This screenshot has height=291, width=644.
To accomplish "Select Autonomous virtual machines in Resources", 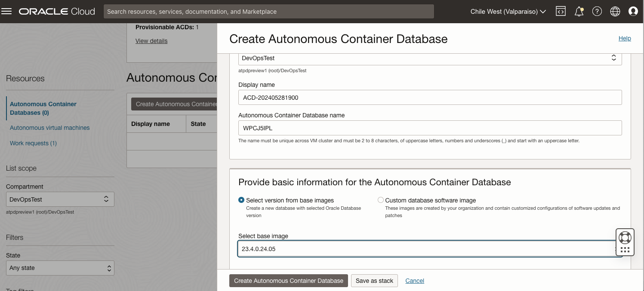I will [49, 128].
